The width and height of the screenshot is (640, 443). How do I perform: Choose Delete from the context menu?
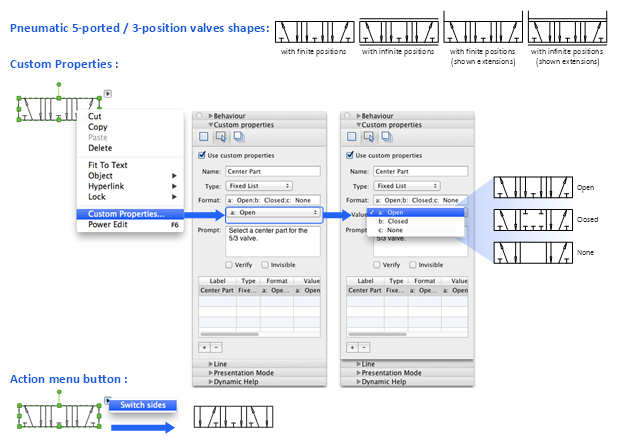click(130, 148)
